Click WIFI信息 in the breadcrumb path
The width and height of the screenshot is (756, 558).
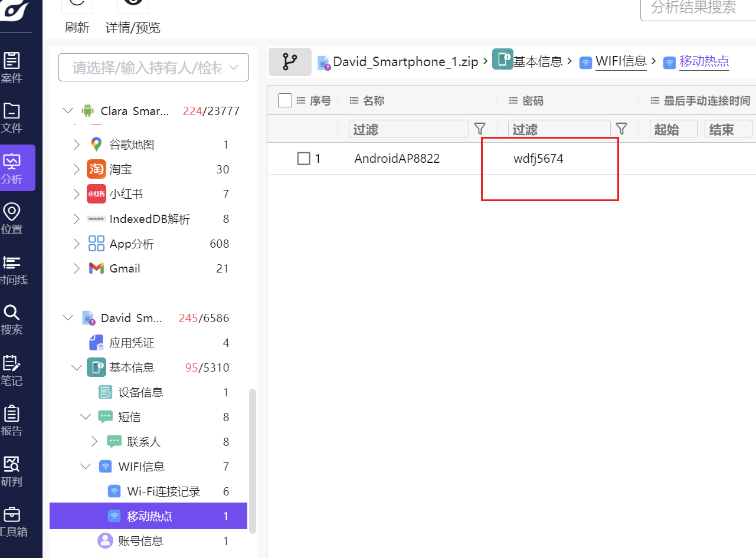pyautogui.click(x=620, y=61)
